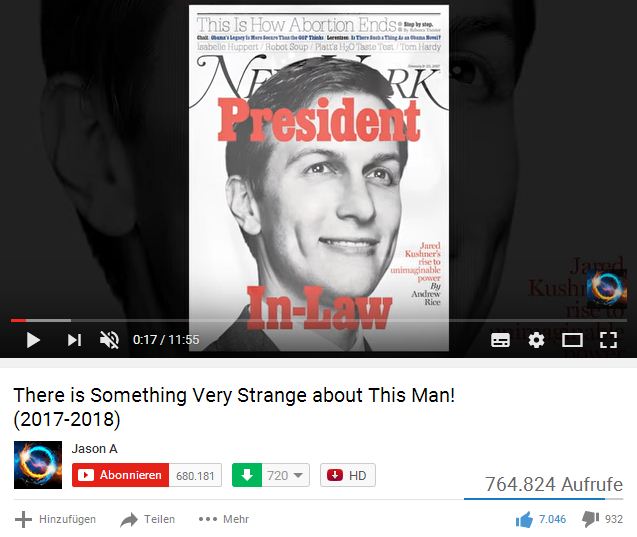This screenshot has height=537, width=637.
Task: Enter fullscreen mode
Action: (608, 340)
